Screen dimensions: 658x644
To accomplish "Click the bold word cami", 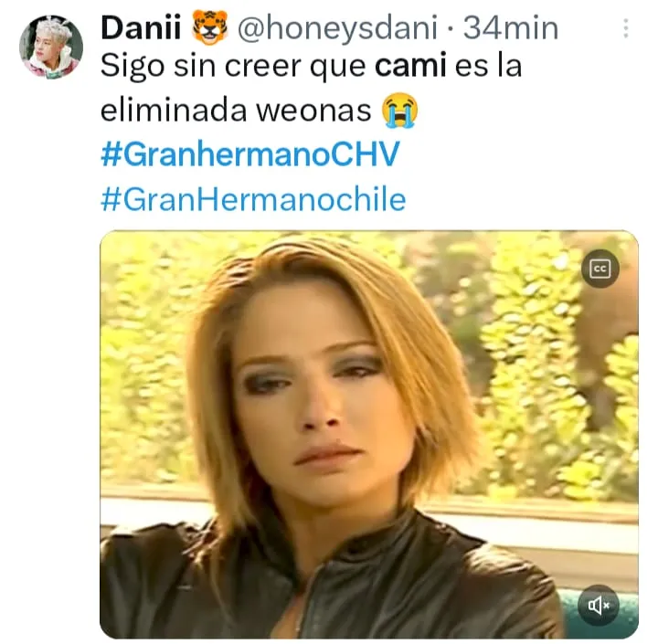I will point(410,67).
